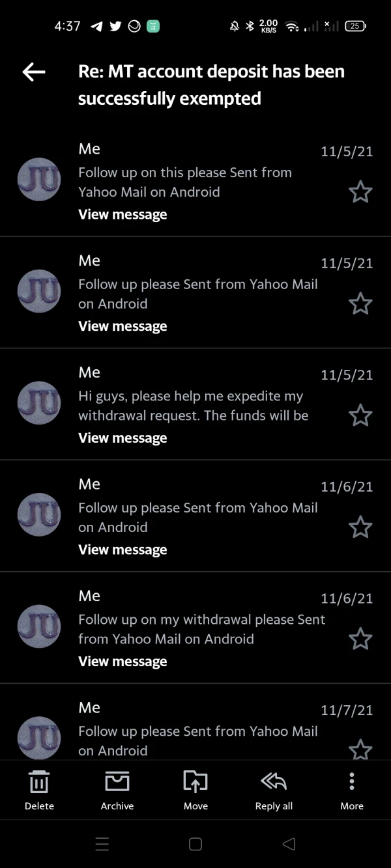Expand 'View message' under 'Follow up on this please'

pyautogui.click(x=123, y=215)
